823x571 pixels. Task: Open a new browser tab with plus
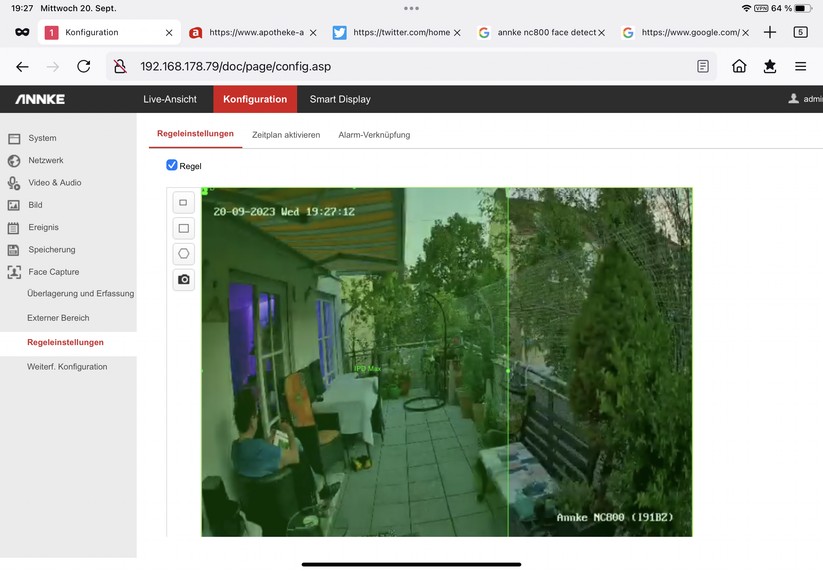[769, 32]
